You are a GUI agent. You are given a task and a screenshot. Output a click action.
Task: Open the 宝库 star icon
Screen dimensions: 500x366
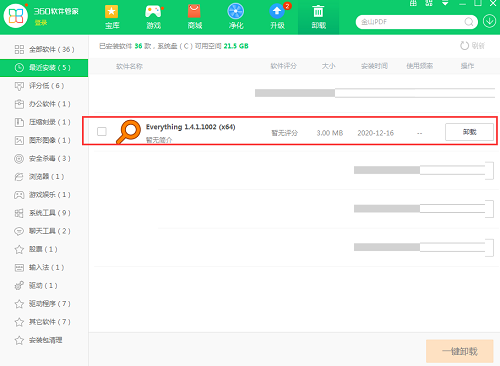click(x=112, y=12)
